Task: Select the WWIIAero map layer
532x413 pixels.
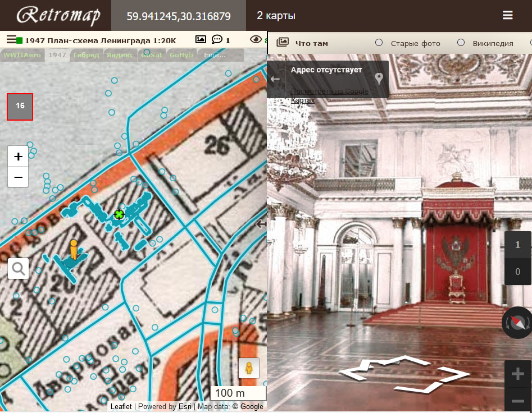Action: (21, 55)
